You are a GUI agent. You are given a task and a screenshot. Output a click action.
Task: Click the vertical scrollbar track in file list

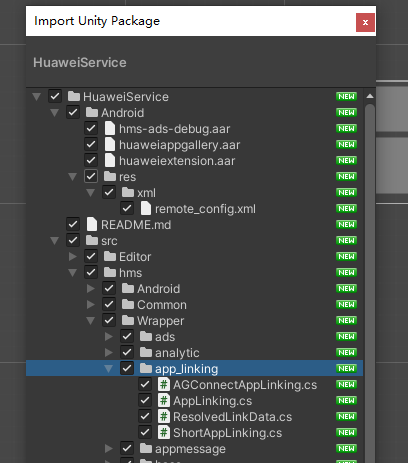[x=369, y=282]
